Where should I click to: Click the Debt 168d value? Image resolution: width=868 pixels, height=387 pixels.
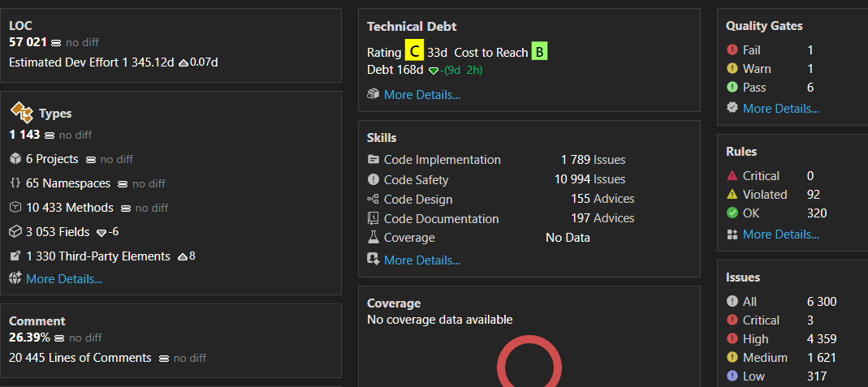tap(395, 70)
